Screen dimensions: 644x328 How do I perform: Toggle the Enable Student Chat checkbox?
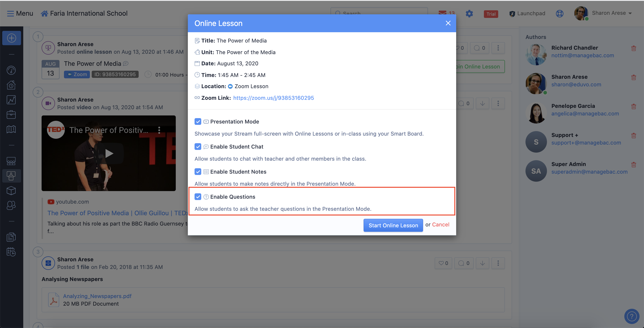[x=198, y=147]
